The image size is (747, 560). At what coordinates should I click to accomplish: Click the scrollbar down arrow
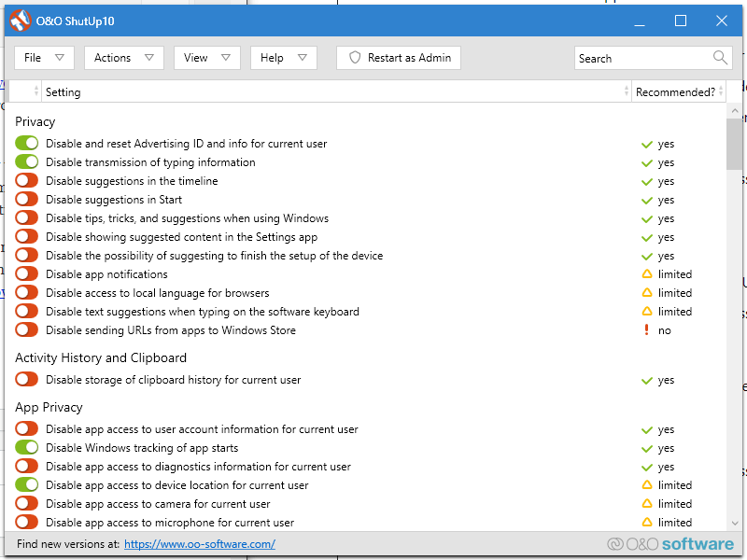[x=734, y=524]
